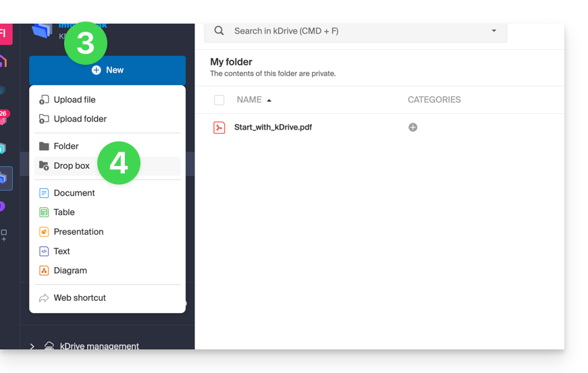Open the notifications app with badge 26
The image size is (588, 373).
click(x=4, y=117)
